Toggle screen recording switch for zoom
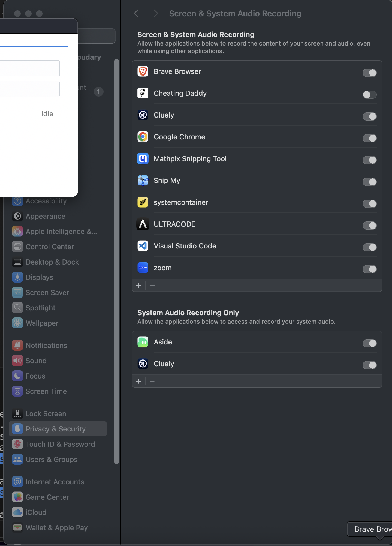The image size is (392, 546). (x=369, y=269)
